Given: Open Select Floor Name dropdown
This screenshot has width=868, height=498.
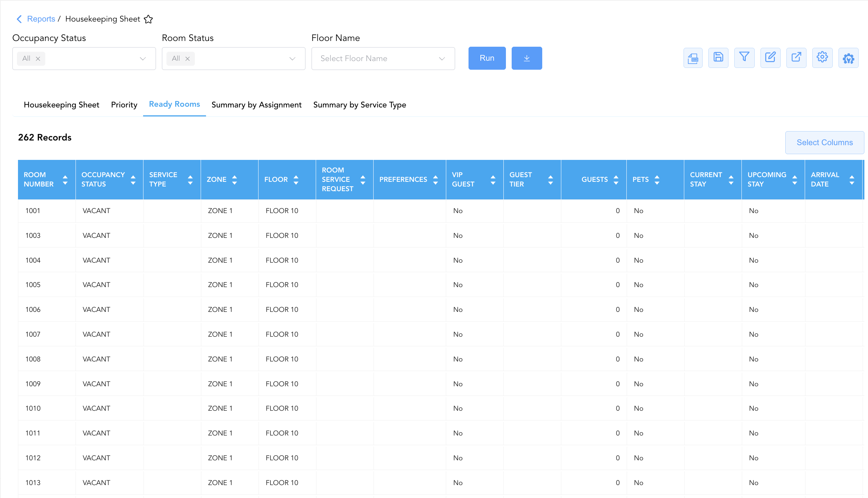Looking at the screenshot, I should pyautogui.click(x=383, y=59).
